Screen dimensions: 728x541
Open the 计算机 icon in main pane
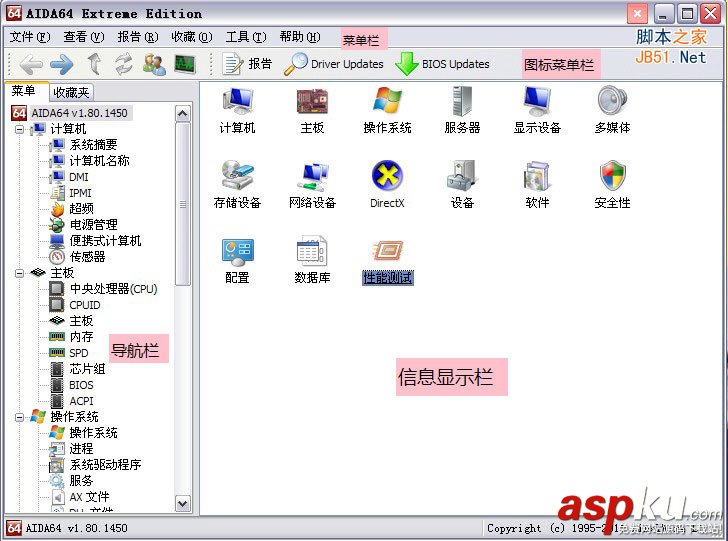(237, 111)
